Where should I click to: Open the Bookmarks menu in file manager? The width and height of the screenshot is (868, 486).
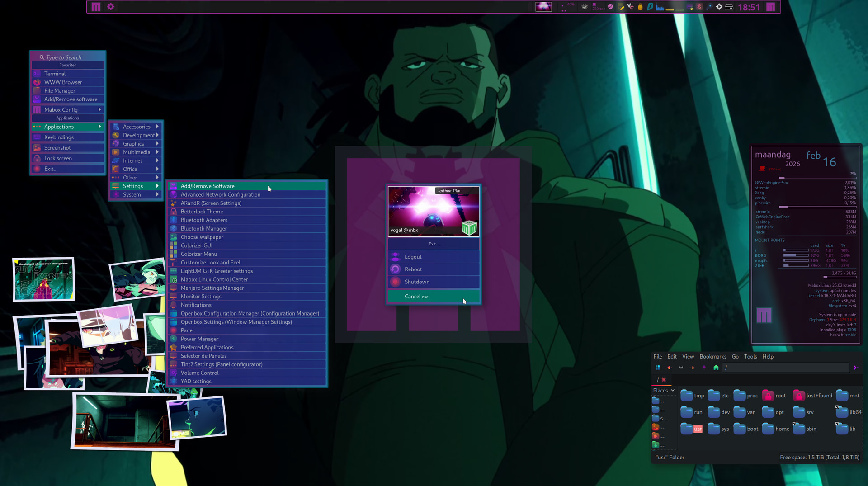pos(712,356)
